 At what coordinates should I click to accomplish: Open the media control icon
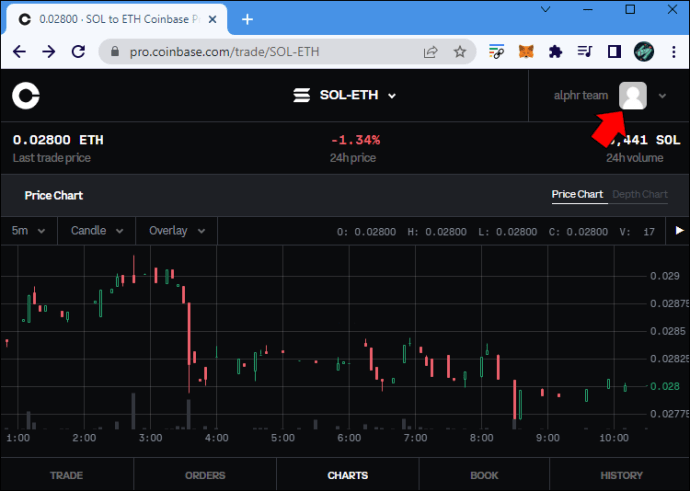click(585, 52)
